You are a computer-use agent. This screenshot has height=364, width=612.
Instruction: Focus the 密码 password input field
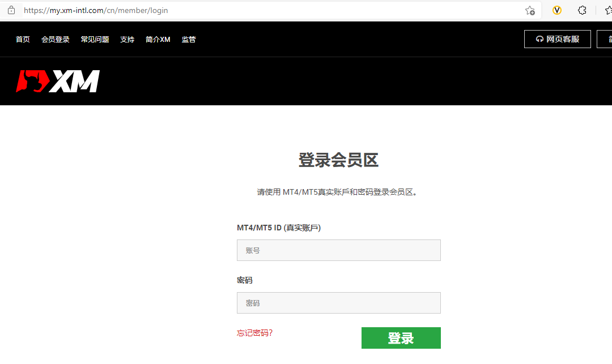coord(338,303)
